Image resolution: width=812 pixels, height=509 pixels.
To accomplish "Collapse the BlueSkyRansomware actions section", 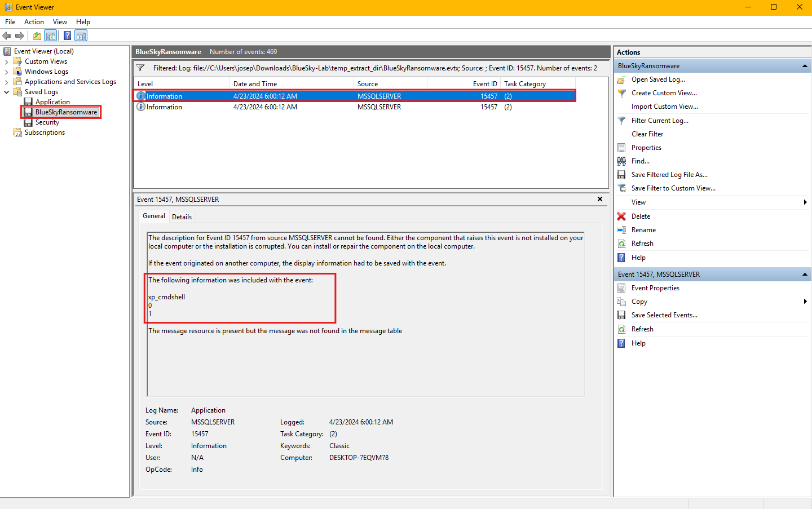I will pos(805,66).
